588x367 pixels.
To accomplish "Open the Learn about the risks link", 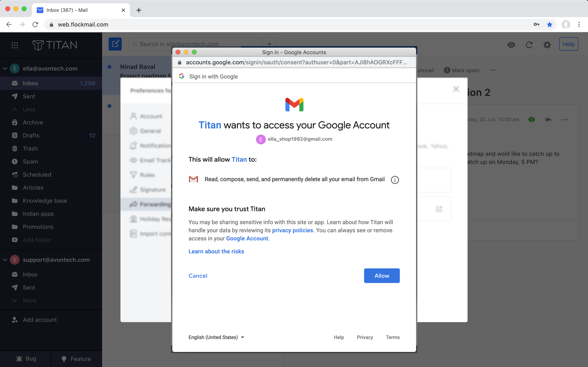I will [x=216, y=251].
